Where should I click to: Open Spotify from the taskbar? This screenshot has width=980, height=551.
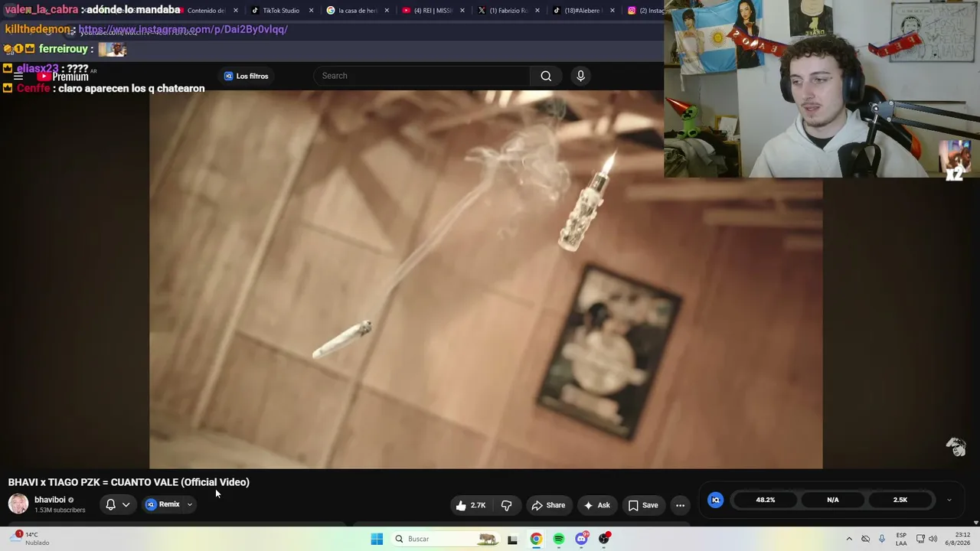click(x=559, y=539)
